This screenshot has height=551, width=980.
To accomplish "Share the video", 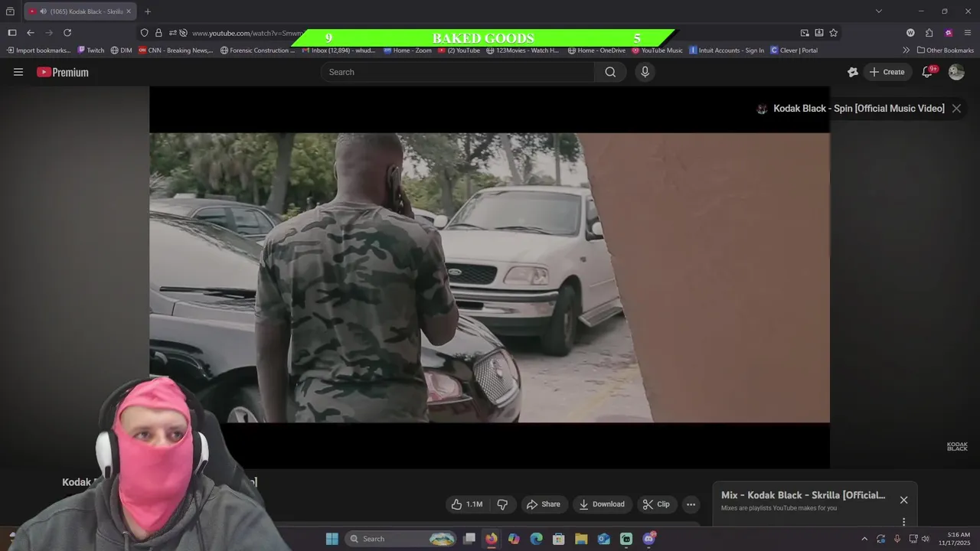I will tap(543, 504).
